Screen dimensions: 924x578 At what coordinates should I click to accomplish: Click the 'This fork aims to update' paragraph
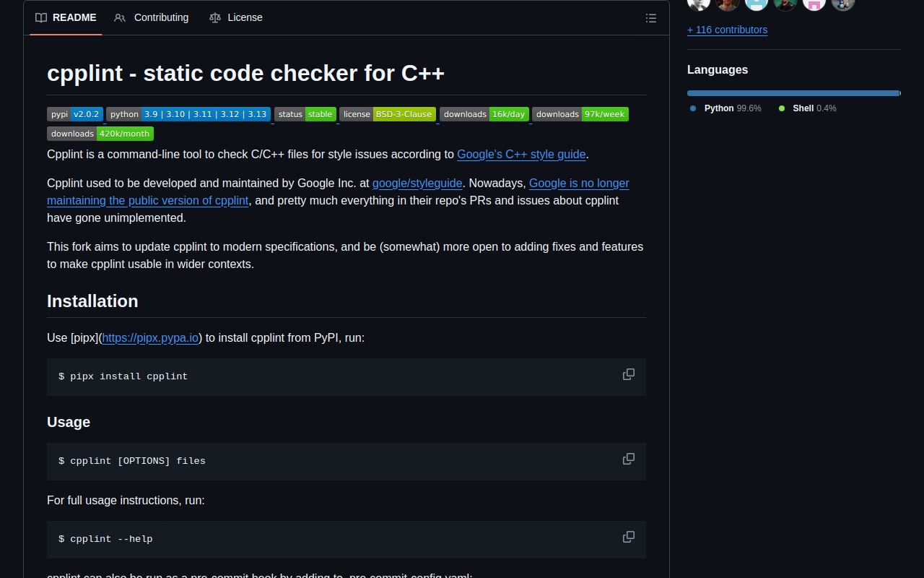[x=345, y=255]
